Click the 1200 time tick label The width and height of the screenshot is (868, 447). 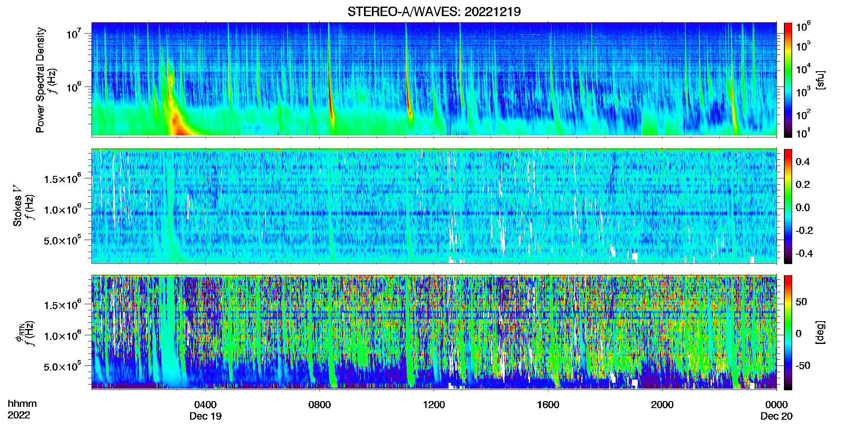point(434,404)
